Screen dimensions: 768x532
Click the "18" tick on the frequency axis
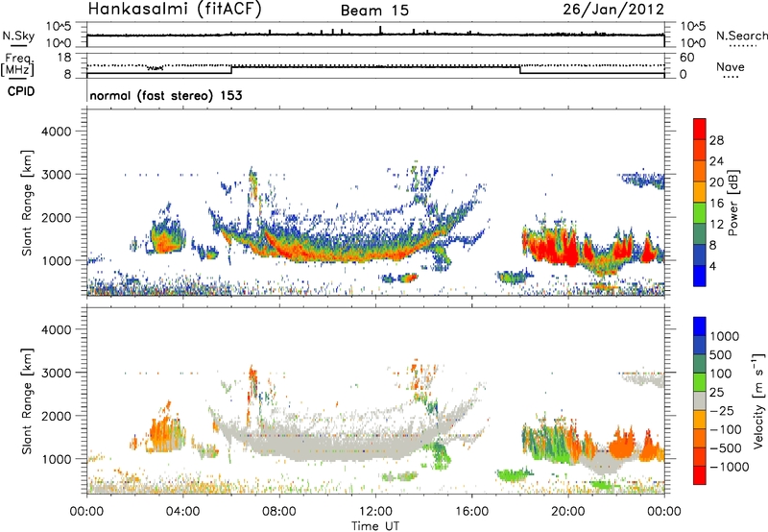pyautogui.click(x=63, y=58)
